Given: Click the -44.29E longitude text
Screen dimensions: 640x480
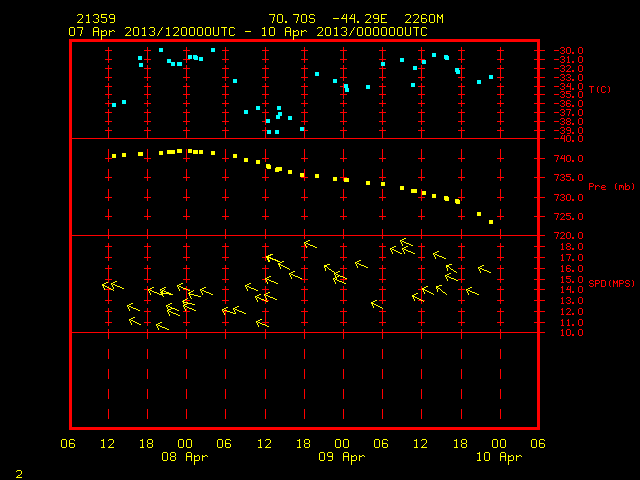Looking at the screenshot, I should 359,19.
